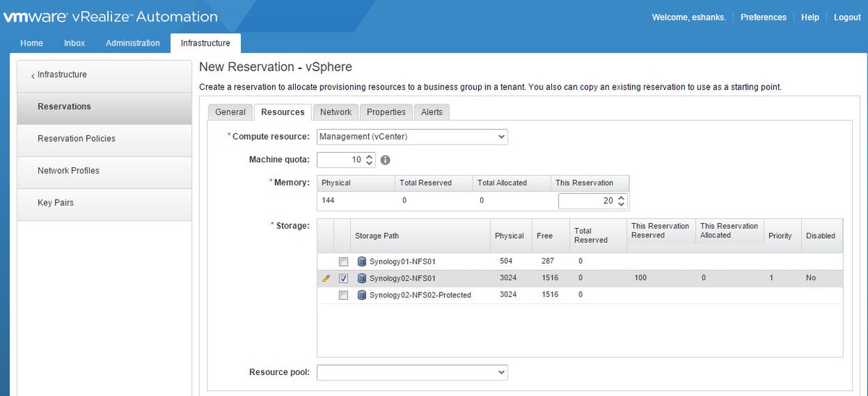Image resolution: width=868 pixels, height=396 pixels.
Task: Sort by the Storage Path column header
Action: 420,235
